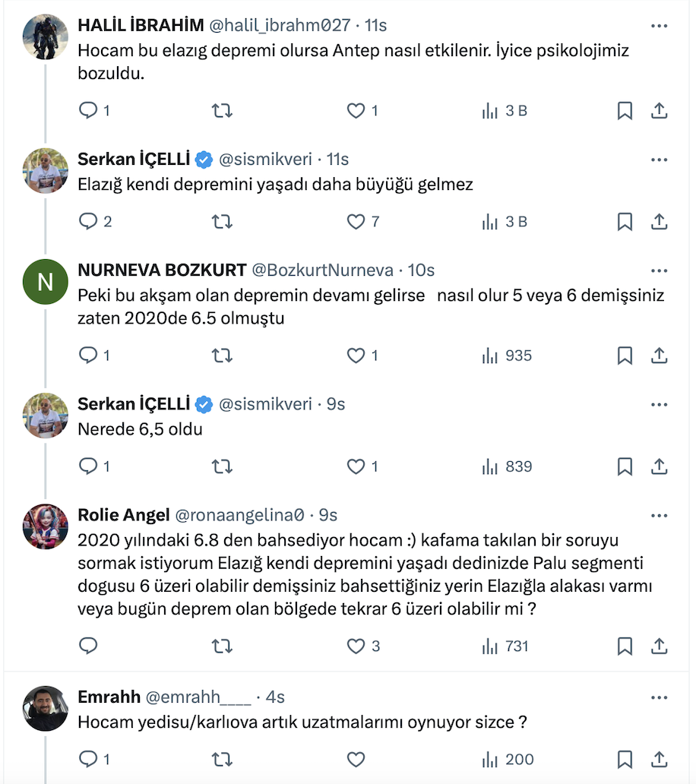This screenshot has height=784, width=696.
Task: Bookmark HALİL İBRAHİM's tweet
Action: coord(624,111)
